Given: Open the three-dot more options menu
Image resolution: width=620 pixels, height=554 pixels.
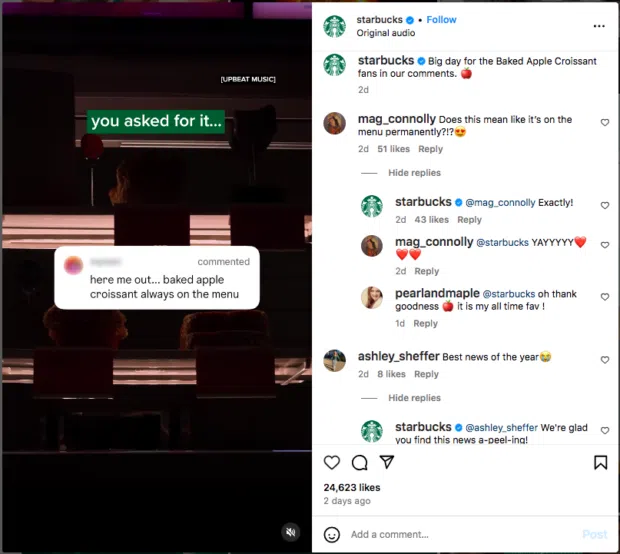Looking at the screenshot, I should 599,26.
